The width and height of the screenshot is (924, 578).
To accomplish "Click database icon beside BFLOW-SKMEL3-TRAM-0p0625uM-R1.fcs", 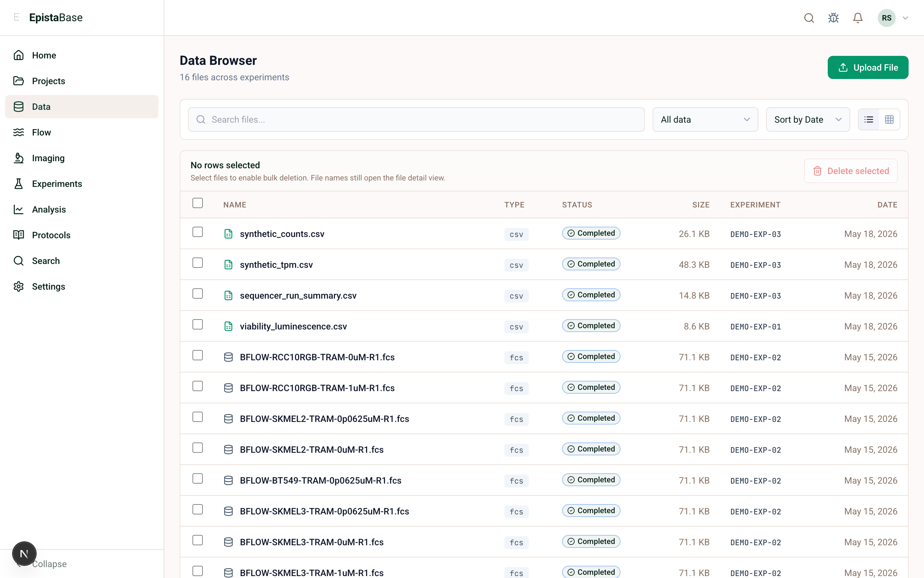I will pos(228,511).
